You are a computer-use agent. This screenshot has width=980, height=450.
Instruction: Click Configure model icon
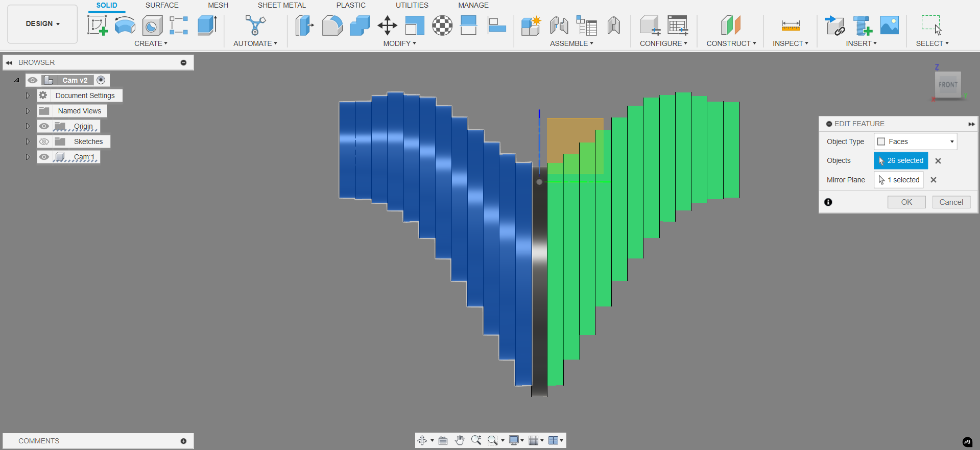(650, 25)
